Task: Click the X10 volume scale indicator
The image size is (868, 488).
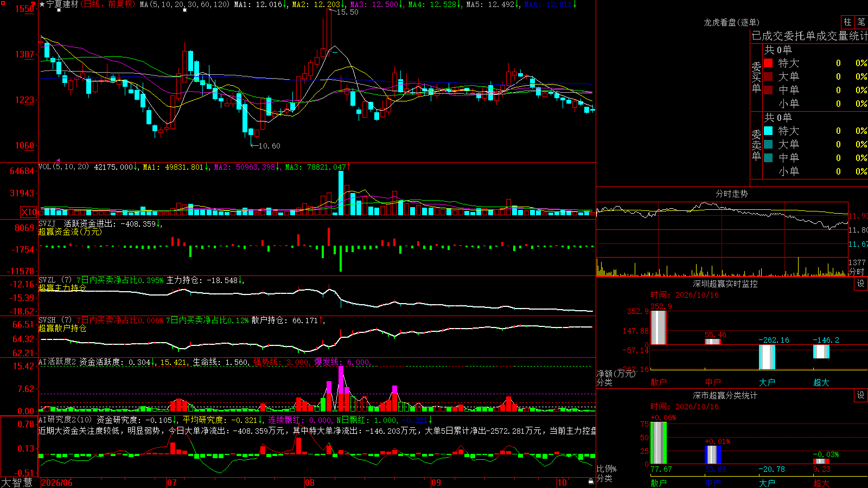Action: (29, 212)
